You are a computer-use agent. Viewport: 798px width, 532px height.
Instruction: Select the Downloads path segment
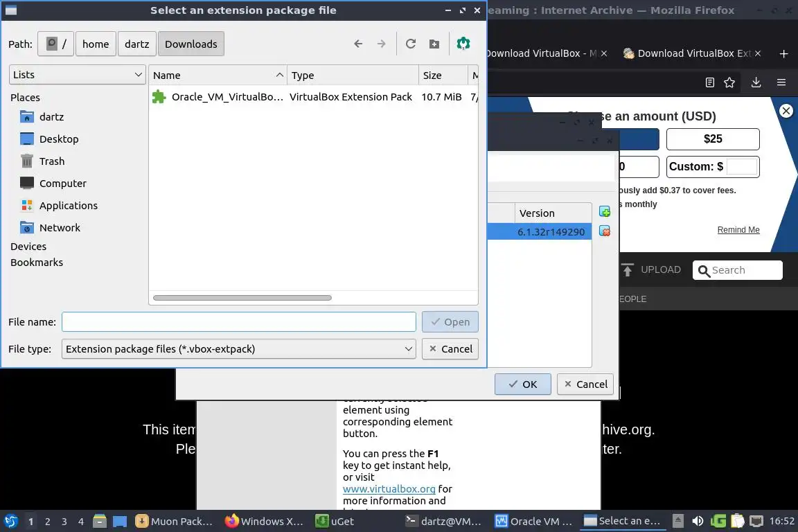(x=191, y=44)
